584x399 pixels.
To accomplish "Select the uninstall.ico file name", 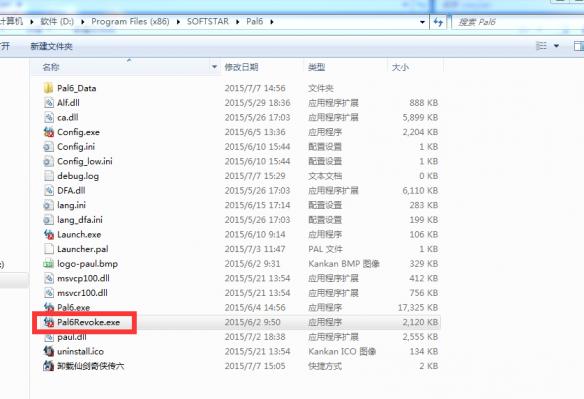I will point(80,351).
